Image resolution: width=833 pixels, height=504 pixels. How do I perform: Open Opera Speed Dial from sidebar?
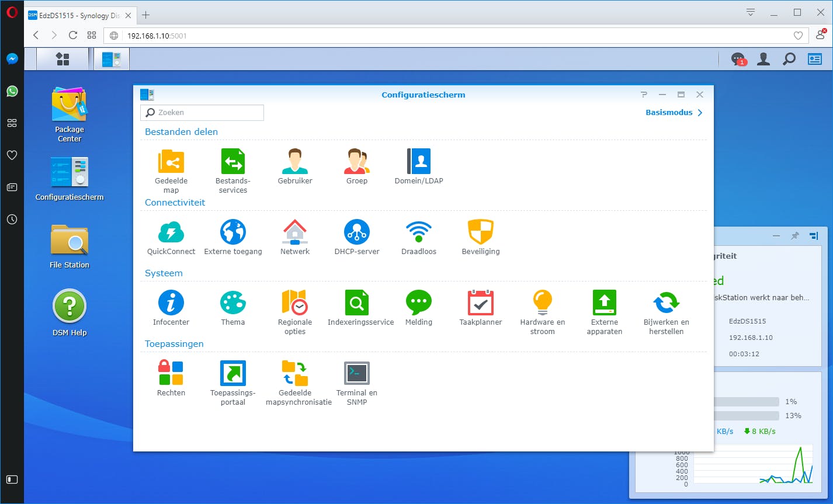click(12, 123)
